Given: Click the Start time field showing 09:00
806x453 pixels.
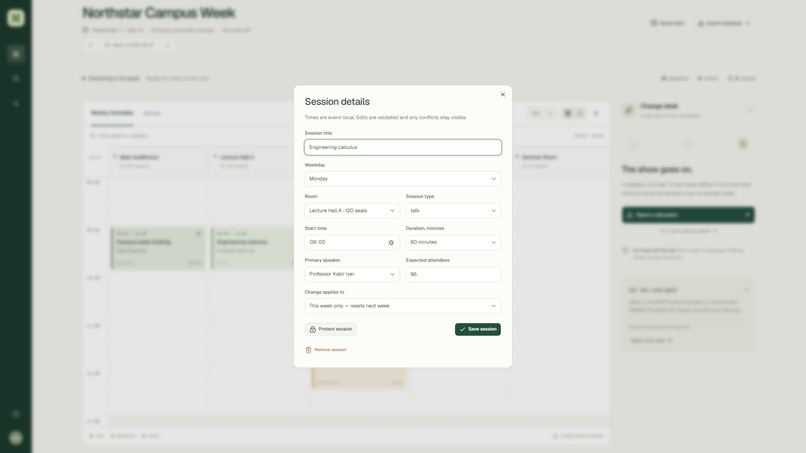Looking at the screenshot, I should pyautogui.click(x=352, y=242).
